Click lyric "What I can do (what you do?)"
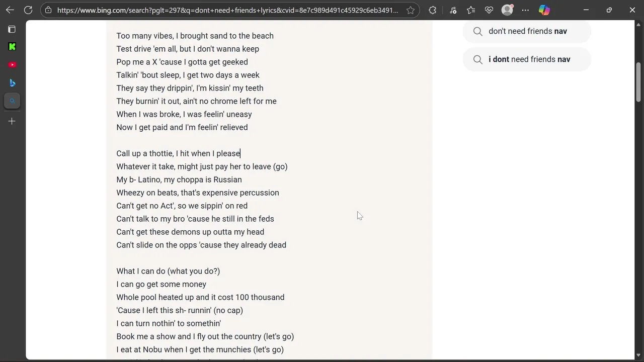Image resolution: width=644 pixels, height=362 pixels. tap(168, 271)
